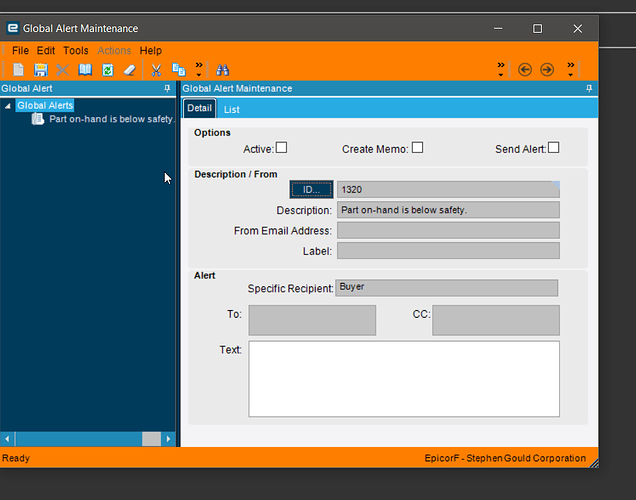Screen dimensions: 636x500
Task: Click the ID field showing 1320
Action: coord(448,189)
